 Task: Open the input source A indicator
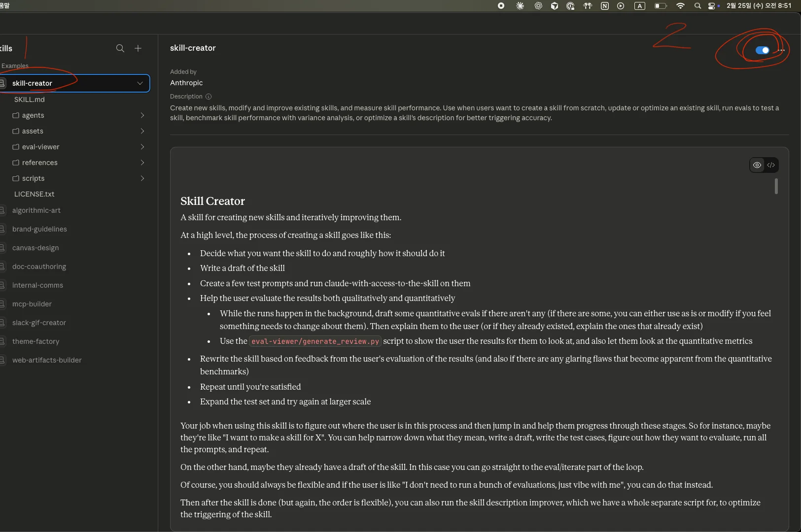pyautogui.click(x=640, y=6)
